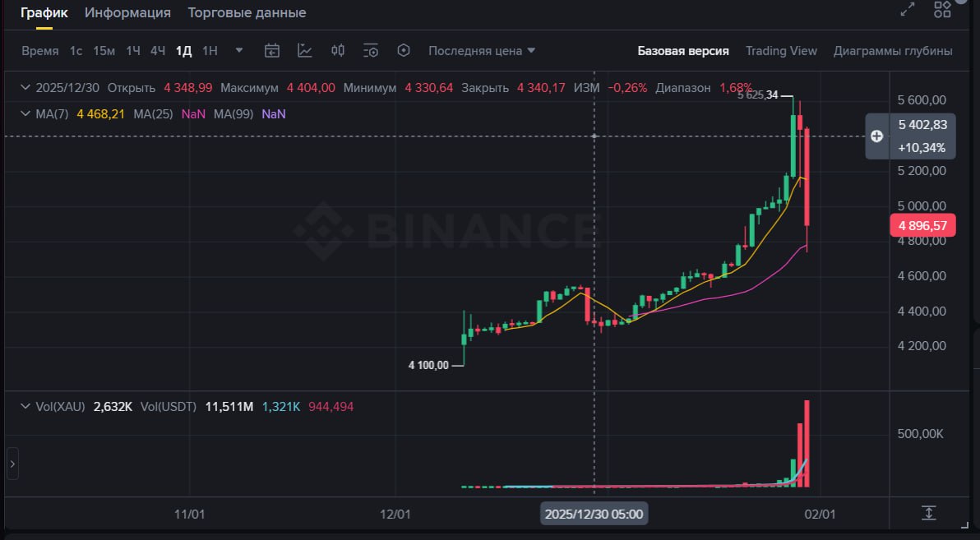Switch to Trading View chart
The height and width of the screenshot is (540, 980).
(x=781, y=51)
